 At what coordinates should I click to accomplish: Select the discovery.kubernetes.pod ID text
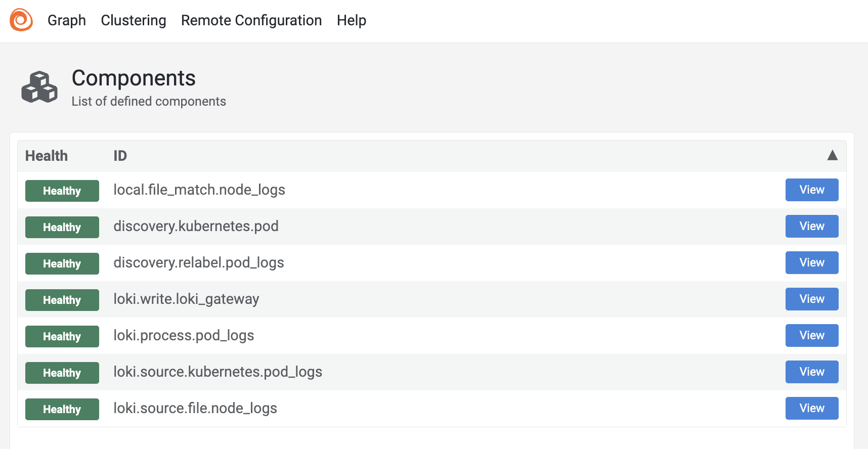196,226
